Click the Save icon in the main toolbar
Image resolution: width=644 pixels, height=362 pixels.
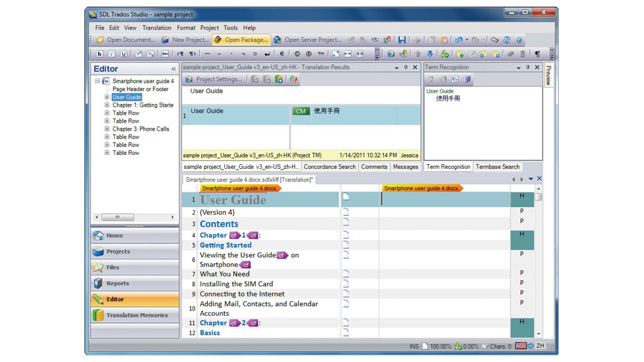(x=402, y=40)
